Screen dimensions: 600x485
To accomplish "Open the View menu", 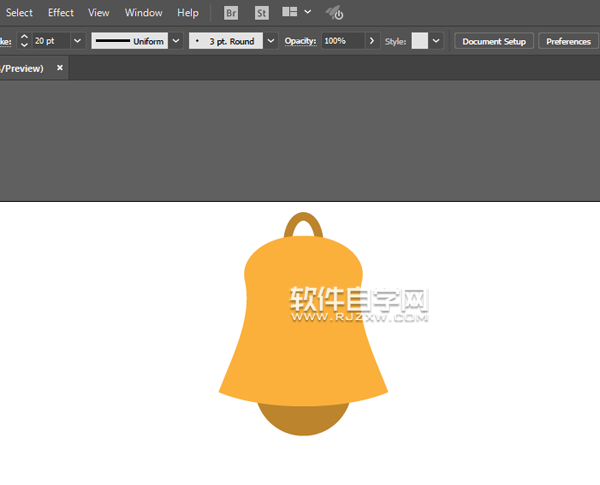I will click(x=99, y=13).
